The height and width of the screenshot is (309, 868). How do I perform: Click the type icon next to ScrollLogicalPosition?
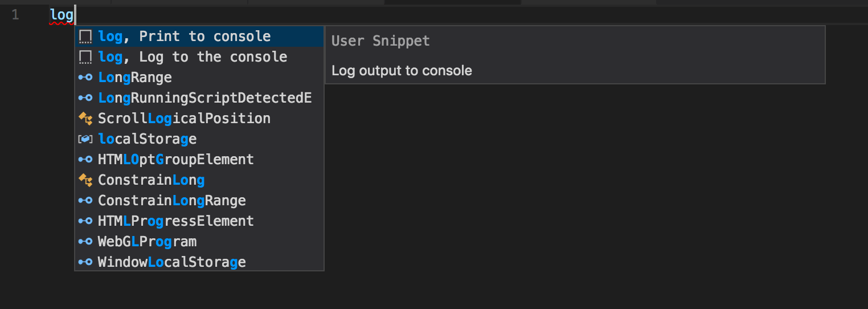(85, 119)
